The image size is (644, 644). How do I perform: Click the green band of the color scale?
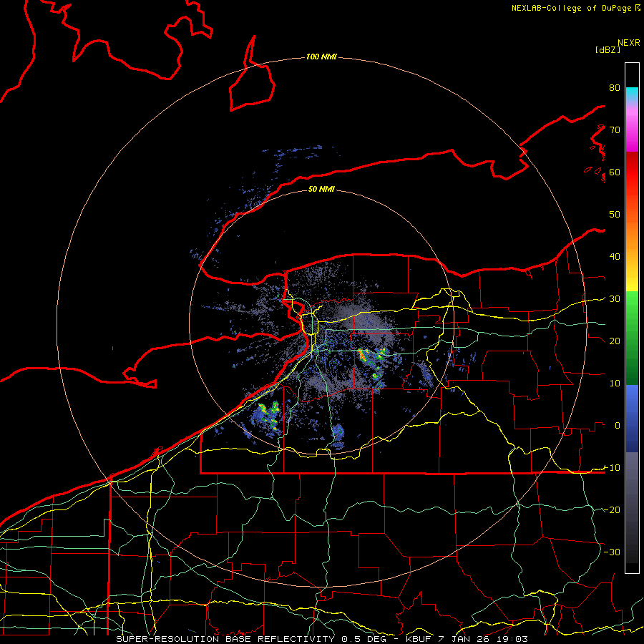(x=632, y=338)
